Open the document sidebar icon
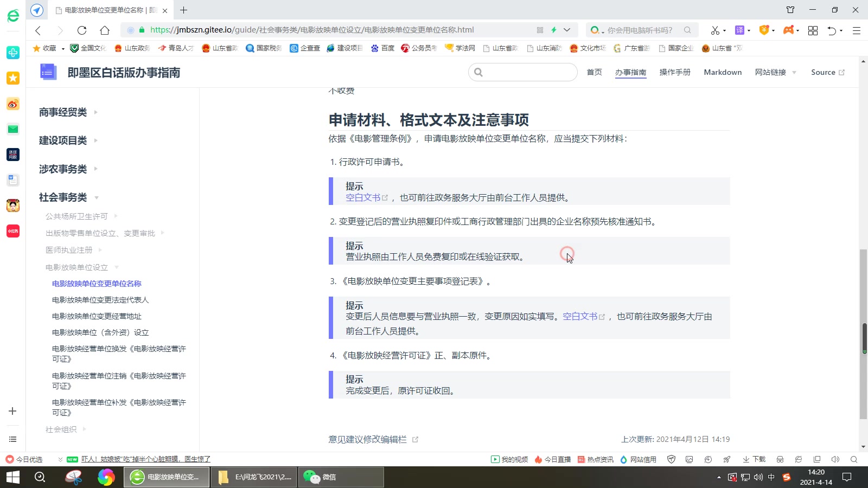 tap(13, 180)
